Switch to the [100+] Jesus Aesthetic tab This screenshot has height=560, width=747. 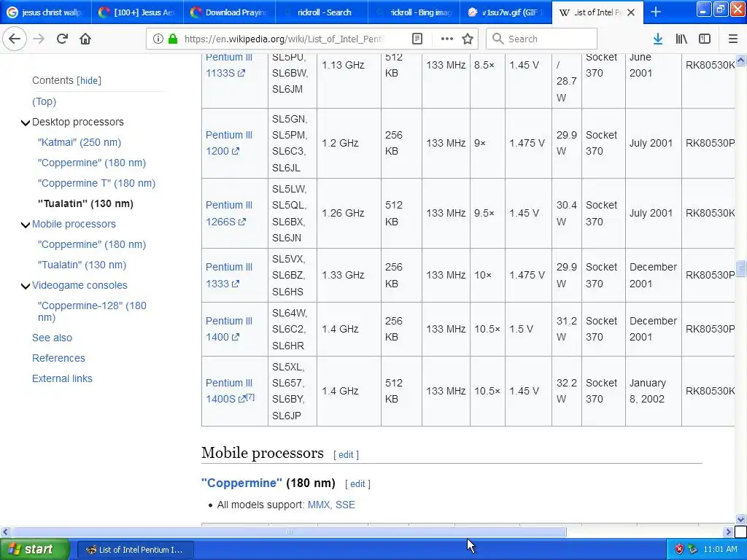pos(138,12)
